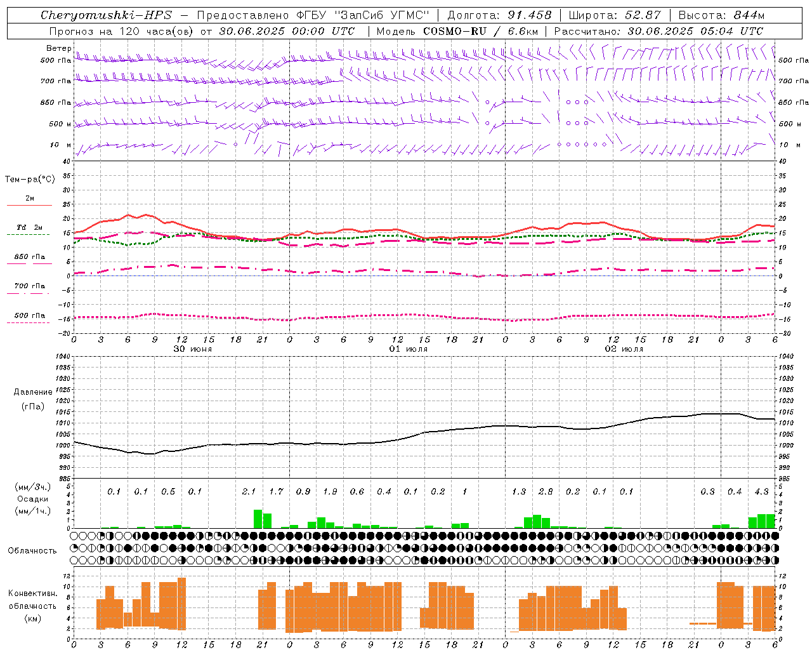Click the "Осадки" precipitation label
The width and height of the screenshot is (812, 650).
[32, 499]
